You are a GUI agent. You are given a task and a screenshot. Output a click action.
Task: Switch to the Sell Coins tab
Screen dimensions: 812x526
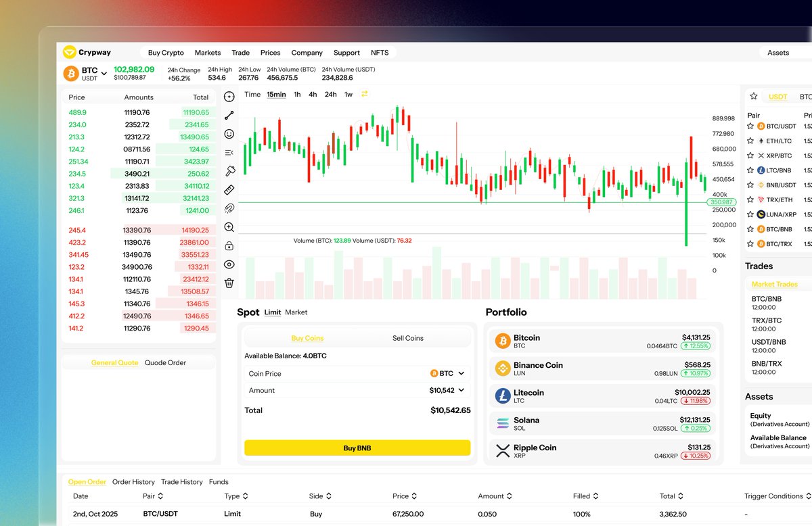[x=408, y=338]
